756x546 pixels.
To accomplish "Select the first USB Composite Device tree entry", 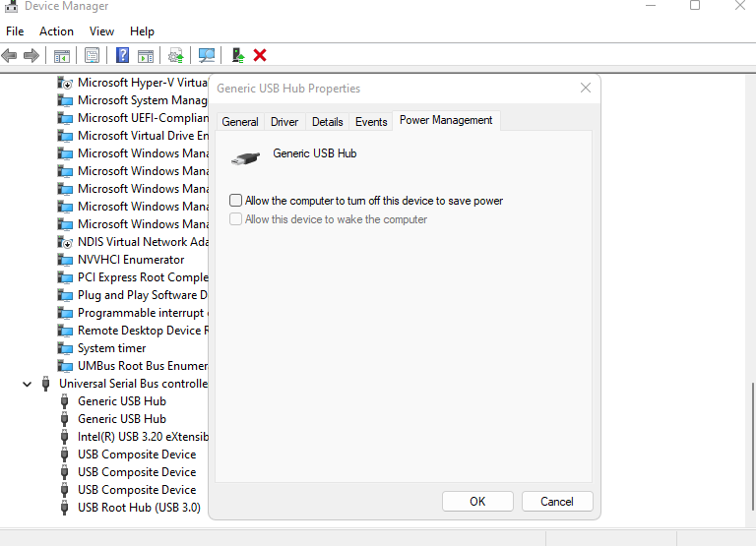I will tap(137, 455).
